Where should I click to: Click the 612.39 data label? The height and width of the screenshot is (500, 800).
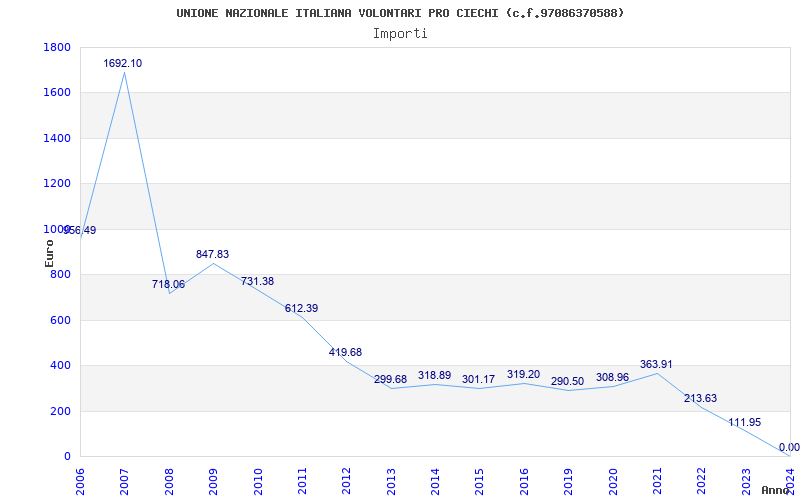302,309
